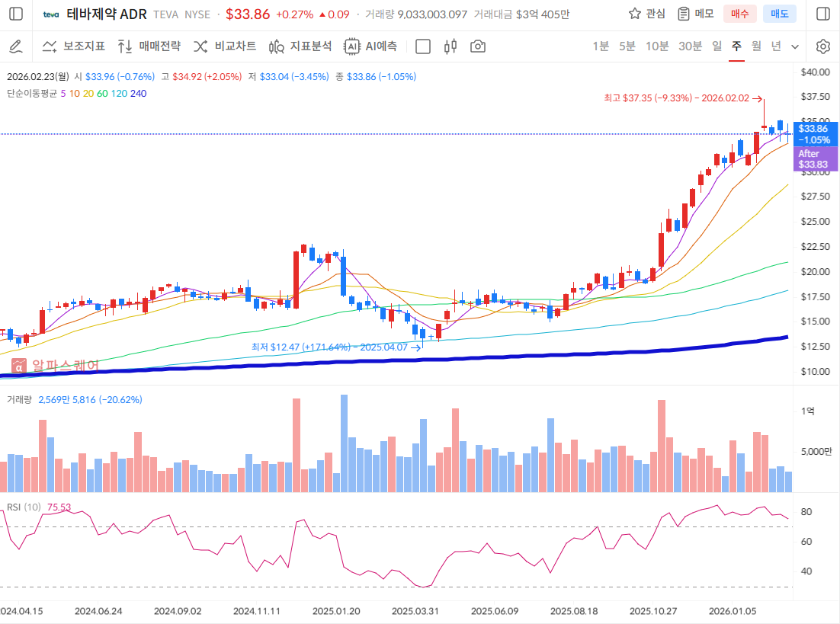Toggle the right side panel

pos(822,14)
